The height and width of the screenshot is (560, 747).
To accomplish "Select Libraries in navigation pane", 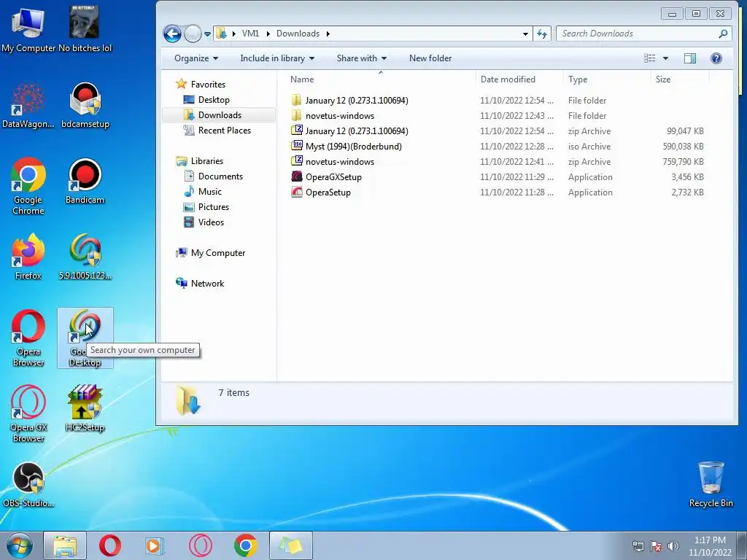I will point(206,161).
